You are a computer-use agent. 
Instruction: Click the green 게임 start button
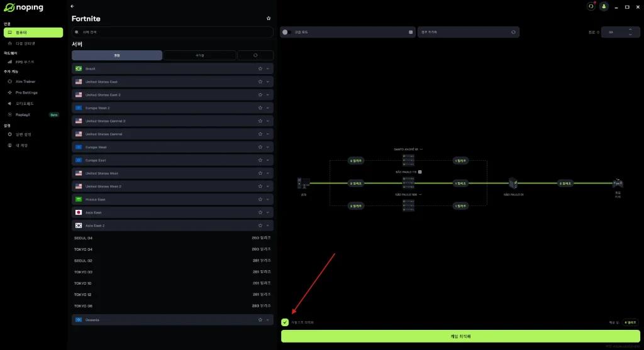460,336
